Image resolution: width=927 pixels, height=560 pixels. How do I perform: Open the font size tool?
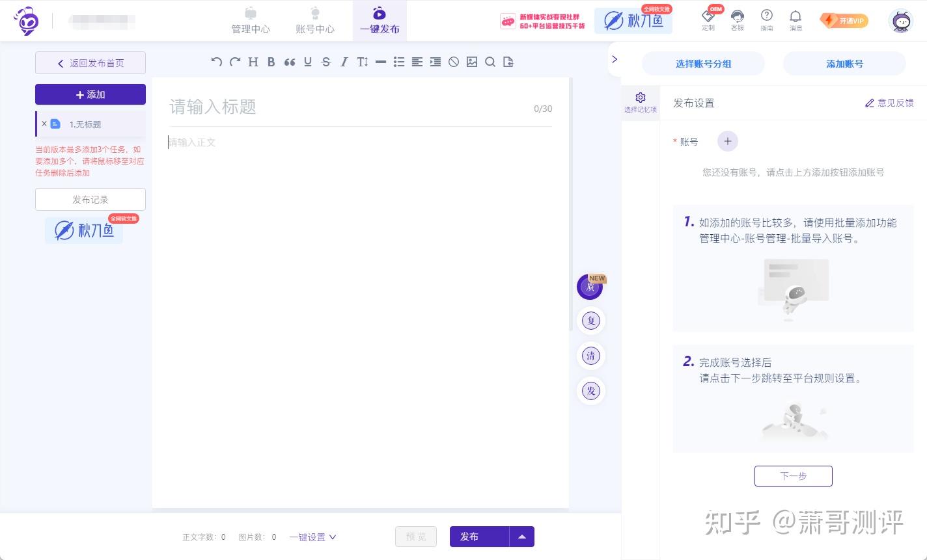(363, 62)
